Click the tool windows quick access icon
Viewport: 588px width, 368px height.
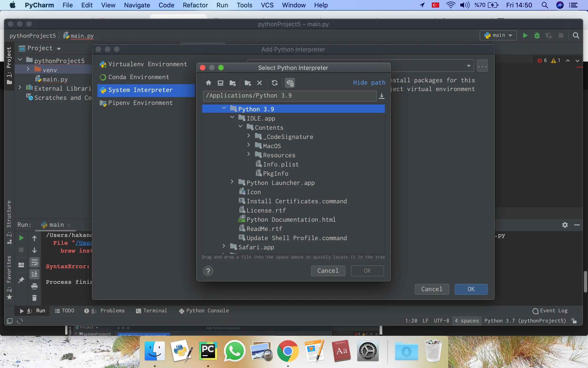9,321
